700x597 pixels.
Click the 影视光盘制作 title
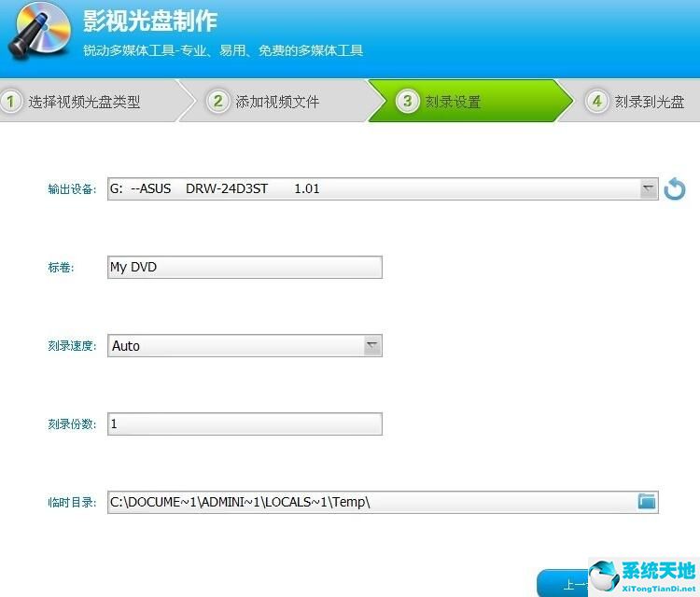(x=150, y=21)
